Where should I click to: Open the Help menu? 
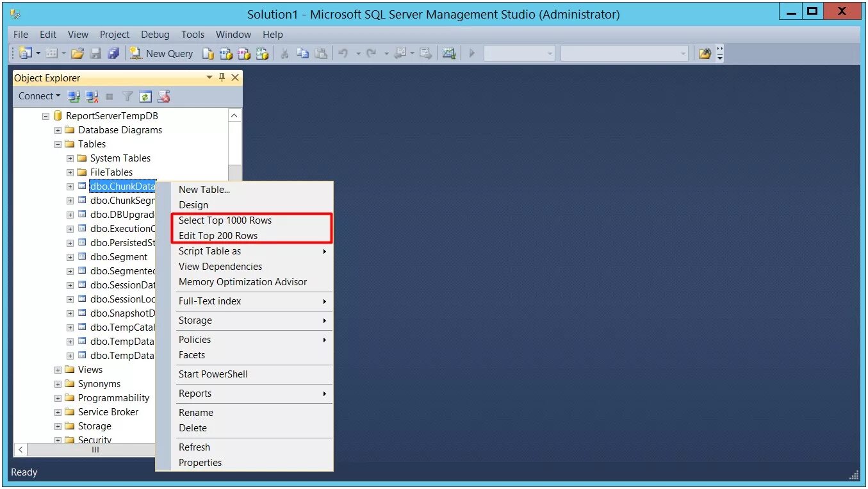(273, 35)
